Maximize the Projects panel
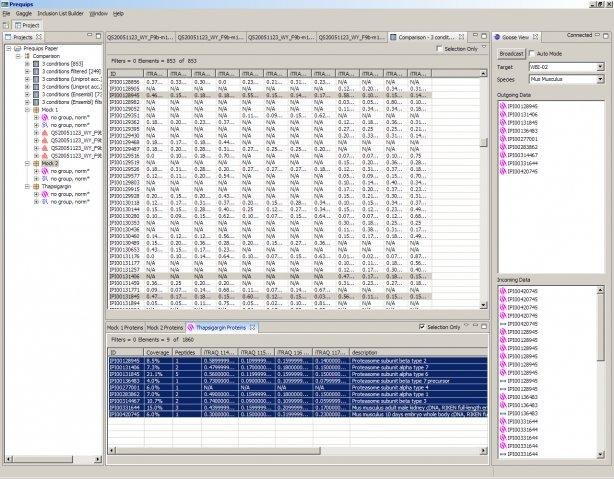Image resolution: width=614 pixels, height=479 pixels. (98, 36)
